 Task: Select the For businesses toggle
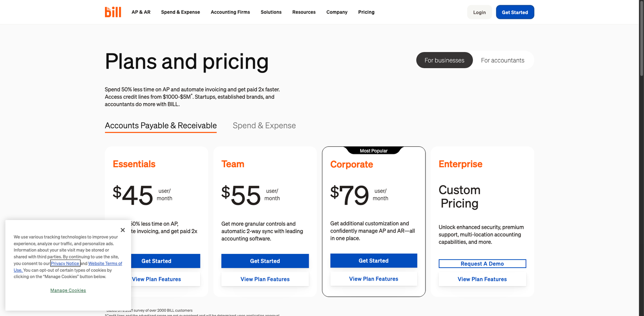pyautogui.click(x=444, y=60)
